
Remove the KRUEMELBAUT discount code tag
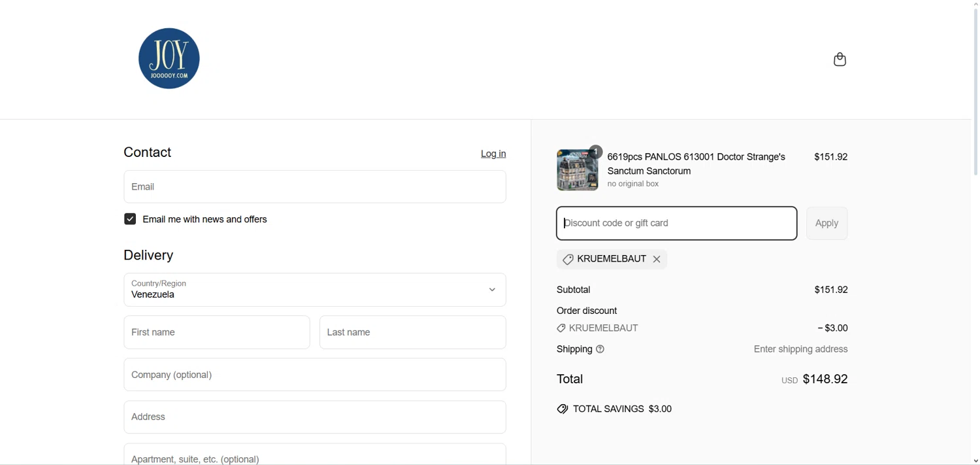657,260
